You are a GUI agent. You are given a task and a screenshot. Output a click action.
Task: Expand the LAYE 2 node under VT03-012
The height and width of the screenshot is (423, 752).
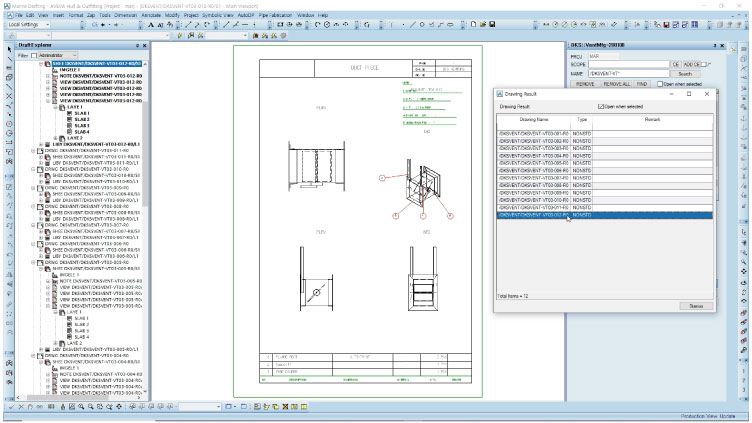click(56, 138)
